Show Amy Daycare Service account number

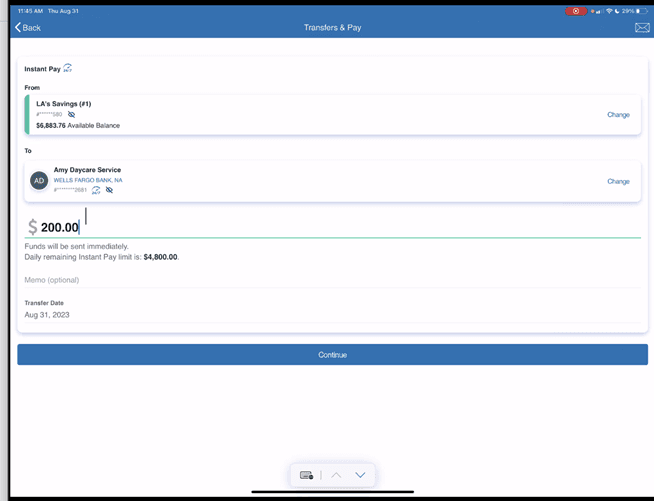coord(110,190)
